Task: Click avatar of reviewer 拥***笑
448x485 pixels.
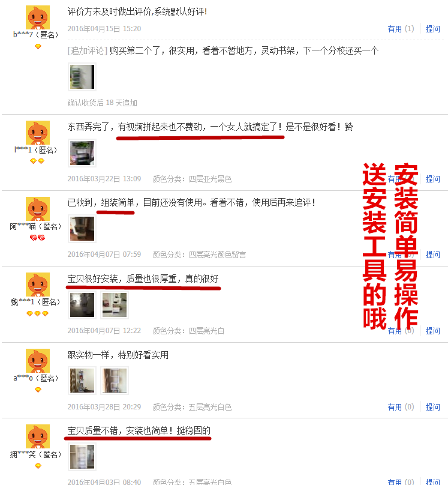Action: (38, 436)
